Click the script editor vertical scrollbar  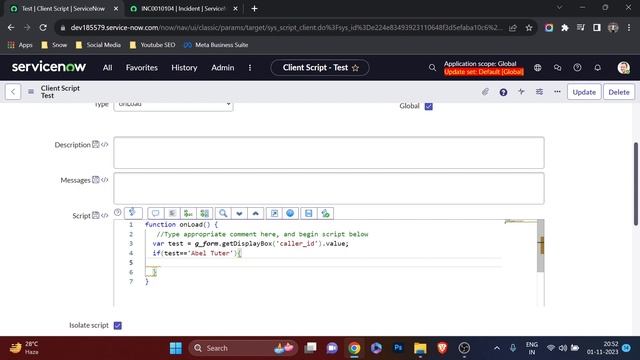tap(540, 246)
